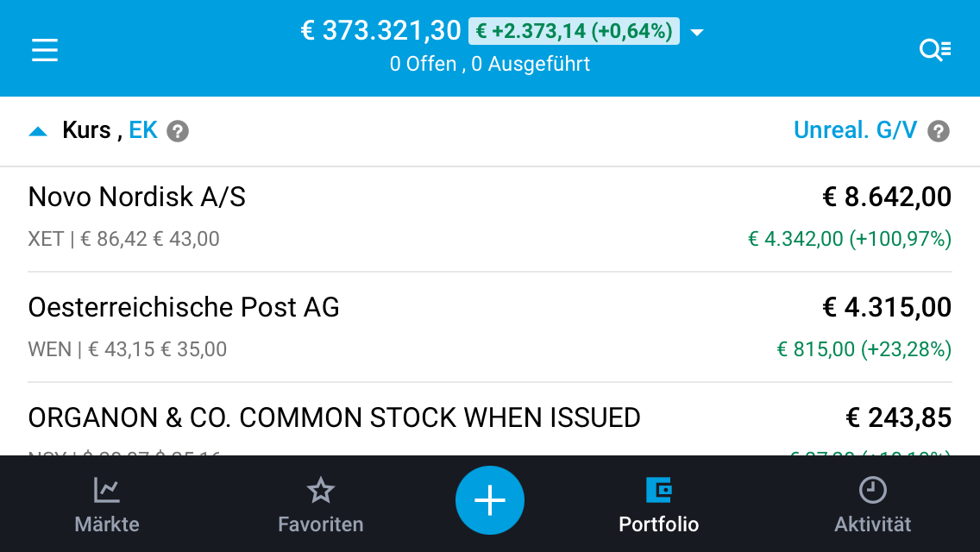Open the hamburger menu
This screenshot has width=980, height=552.
click(x=45, y=50)
